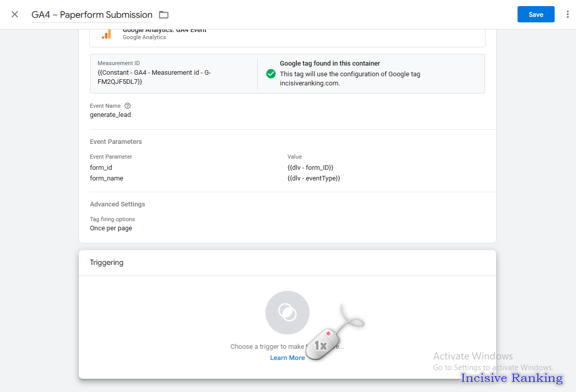Click Google tag found in this container text
The image size is (576, 392).
[x=330, y=64]
